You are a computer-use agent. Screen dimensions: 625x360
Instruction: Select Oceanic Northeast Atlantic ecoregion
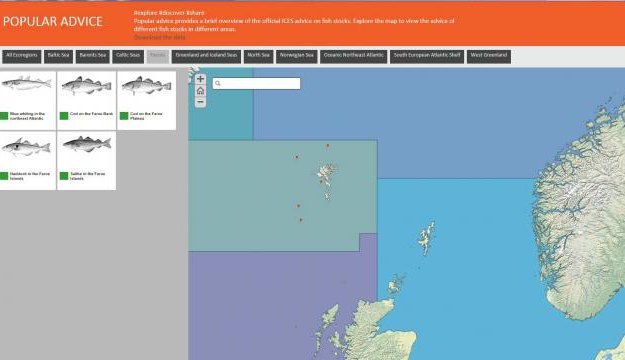[354, 56]
